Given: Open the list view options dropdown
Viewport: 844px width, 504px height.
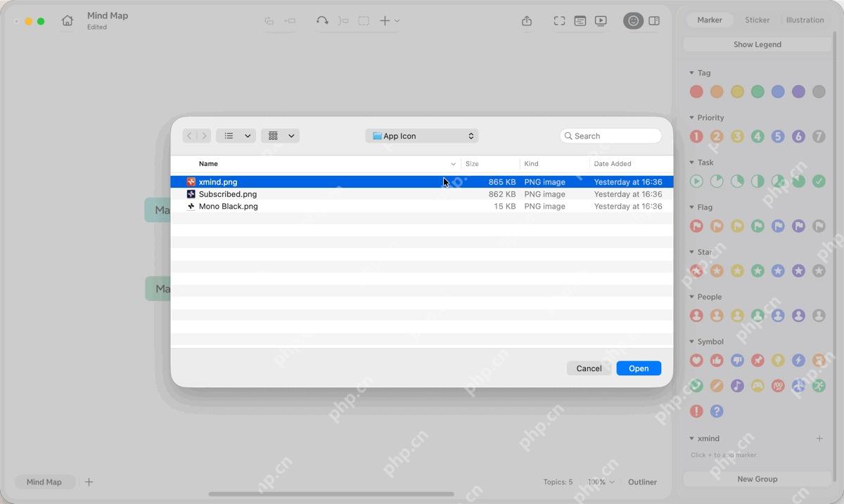Looking at the screenshot, I should 236,136.
